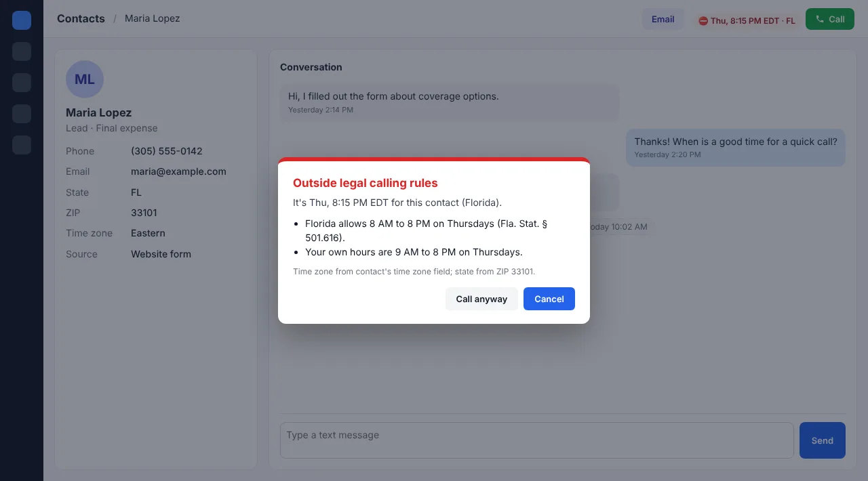Click the ZIP value 33101
The height and width of the screenshot is (481, 868).
144,213
